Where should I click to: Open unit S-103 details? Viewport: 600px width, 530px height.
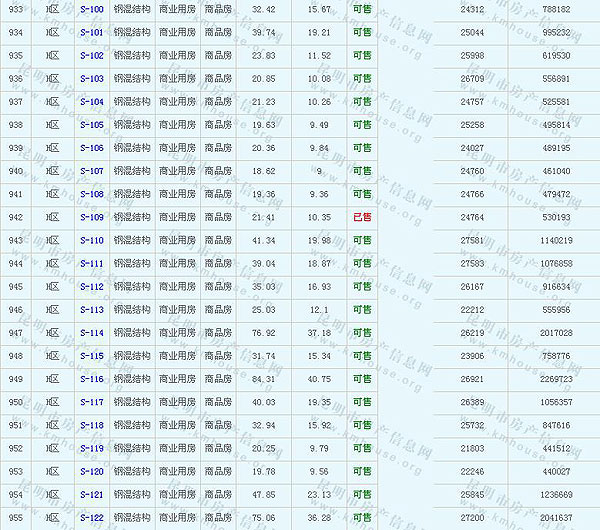point(91,78)
